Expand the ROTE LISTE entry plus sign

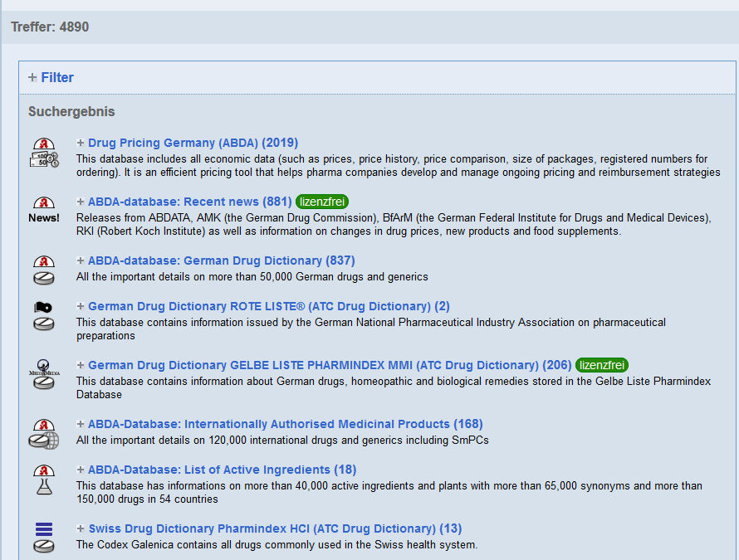[x=81, y=306]
